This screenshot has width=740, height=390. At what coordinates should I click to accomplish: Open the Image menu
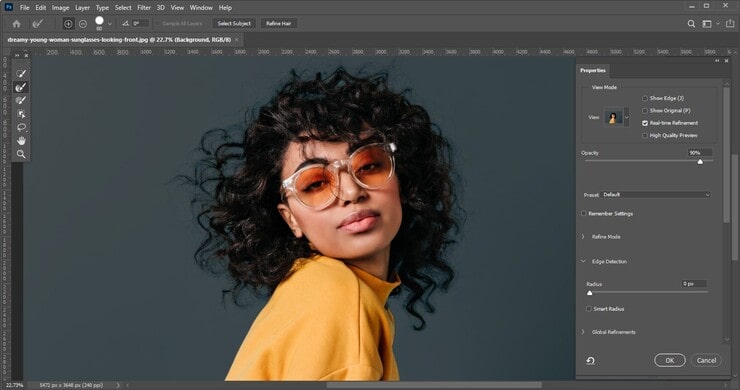(x=60, y=8)
